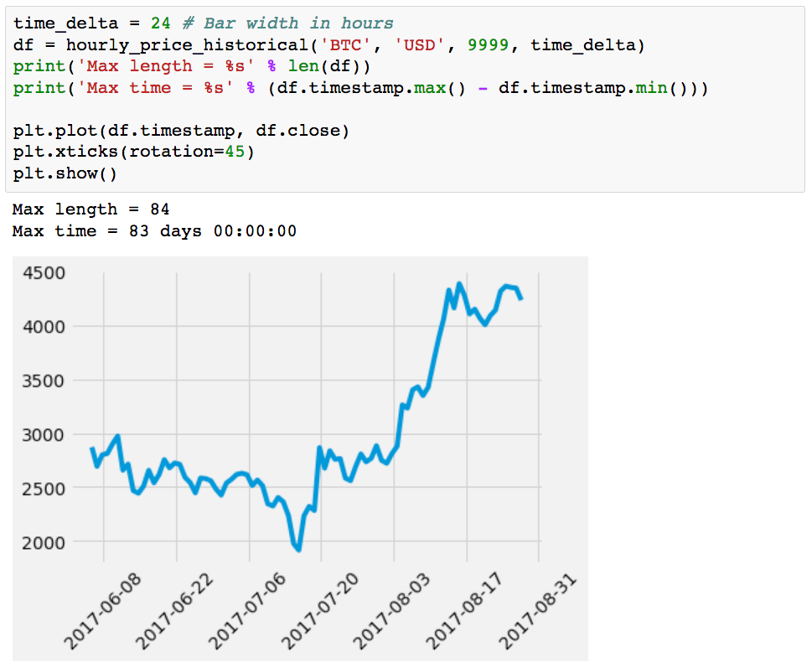
Task: Click the 'USD' string argument
Action: point(420,45)
